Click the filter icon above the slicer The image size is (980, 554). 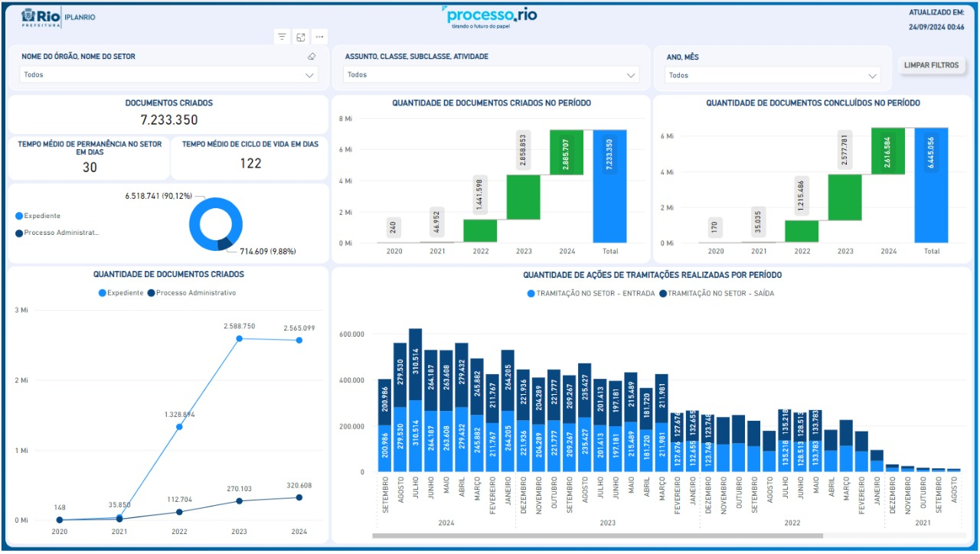point(282,37)
